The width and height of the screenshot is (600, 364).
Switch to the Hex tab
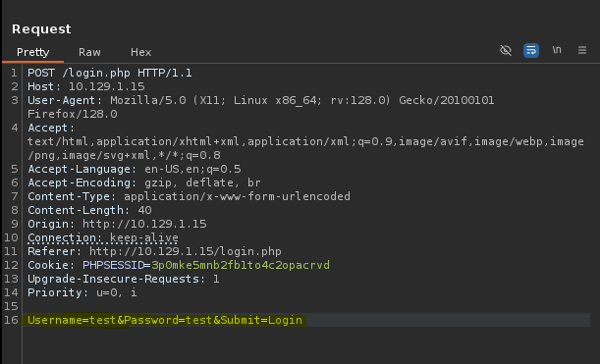140,52
